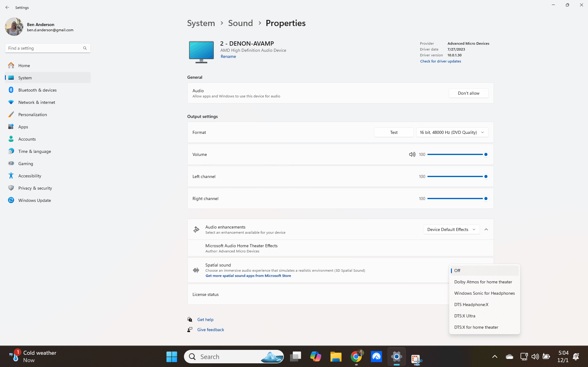Click the Time & language clock icon
Screen dimensions: 588x367
(11, 151)
